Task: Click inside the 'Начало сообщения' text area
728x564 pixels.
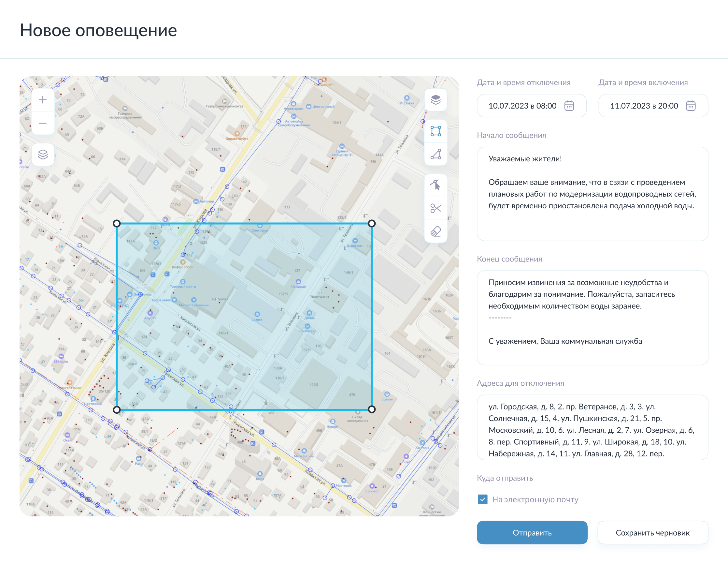Action: pyautogui.click(x=593, y=193)
